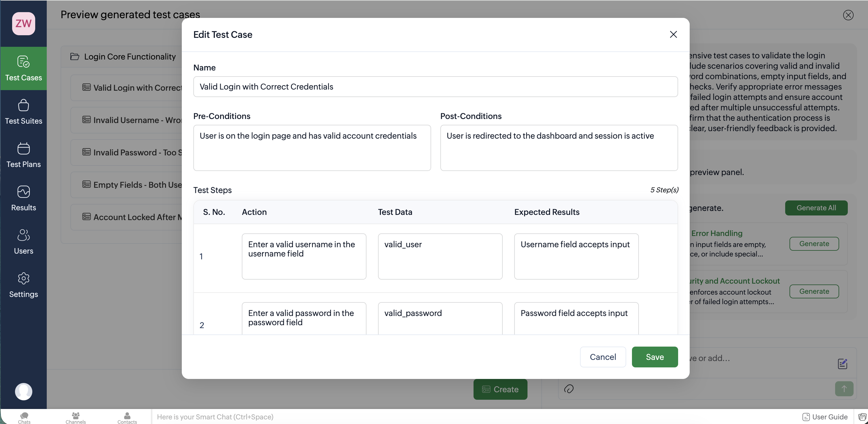Open the Results sidebar section
The image size is (868, 424).
tap(24, 198)
